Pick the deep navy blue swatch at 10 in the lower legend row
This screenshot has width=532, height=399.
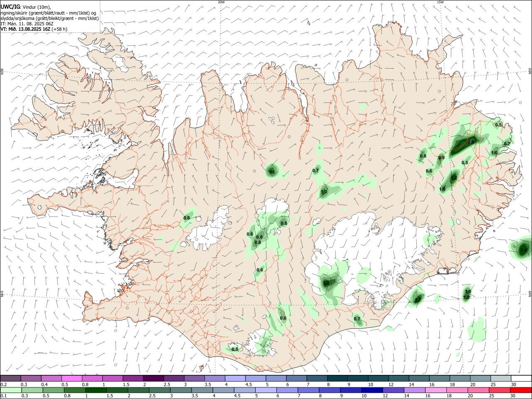coord(372,390)
